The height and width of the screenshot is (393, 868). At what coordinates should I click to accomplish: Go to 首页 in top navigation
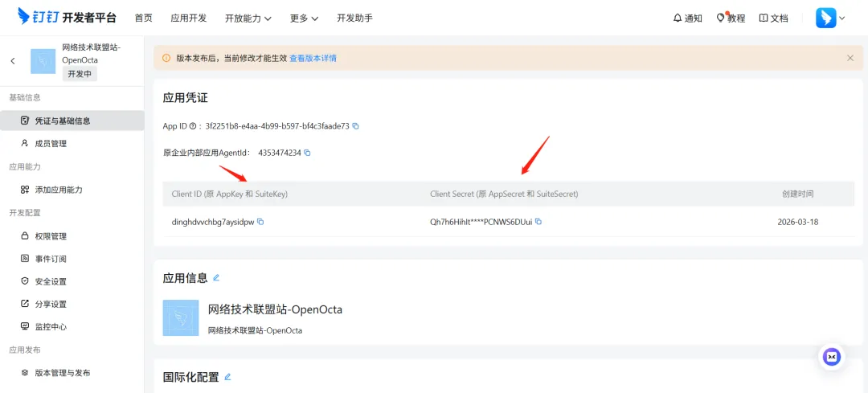point(143,18)
